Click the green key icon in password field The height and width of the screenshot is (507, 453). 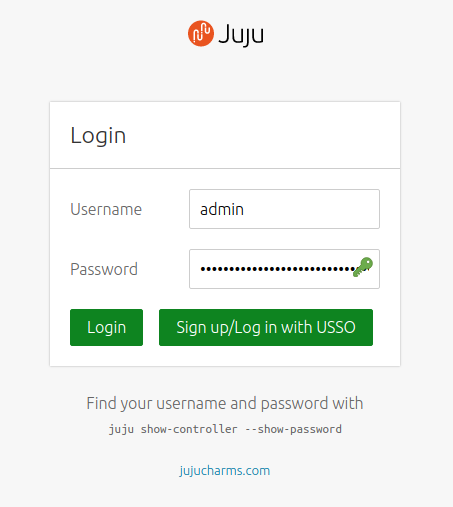(x=363, y=267)
